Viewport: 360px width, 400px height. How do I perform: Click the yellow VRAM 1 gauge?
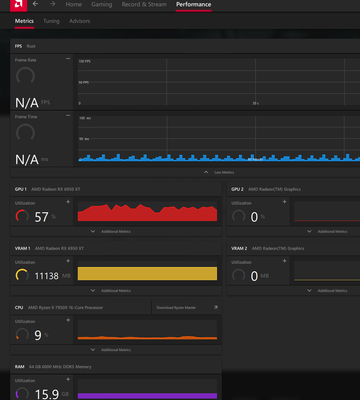point(22,275)
